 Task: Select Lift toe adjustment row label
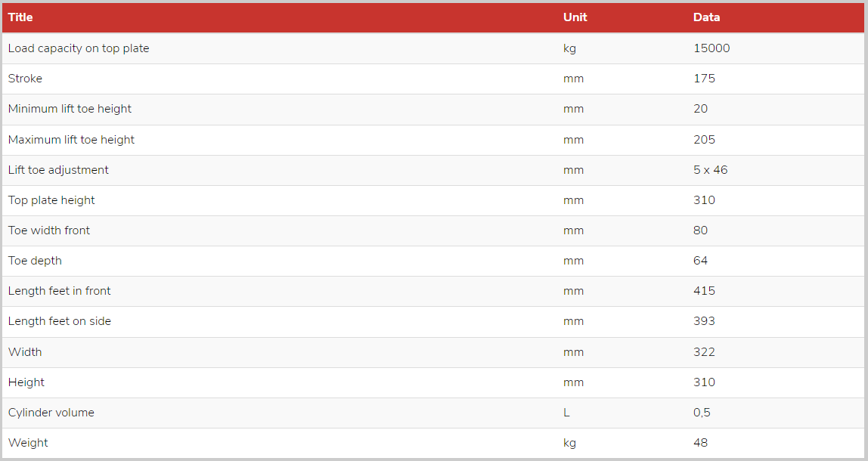(58, 170)
